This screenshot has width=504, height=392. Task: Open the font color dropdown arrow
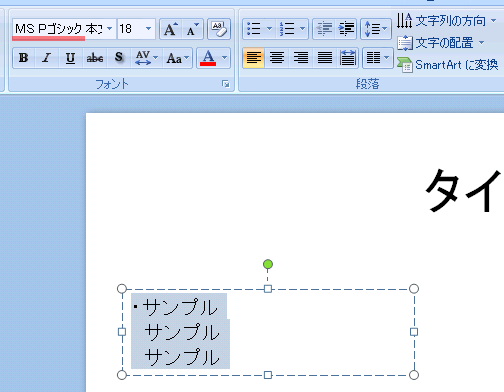tap(225, 58)
